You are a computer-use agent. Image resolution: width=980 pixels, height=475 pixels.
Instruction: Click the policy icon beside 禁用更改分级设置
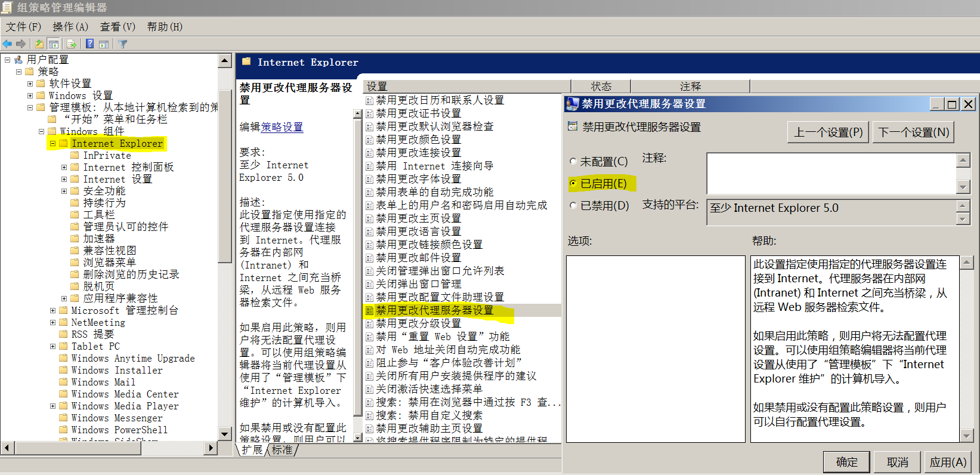point(370,323)
